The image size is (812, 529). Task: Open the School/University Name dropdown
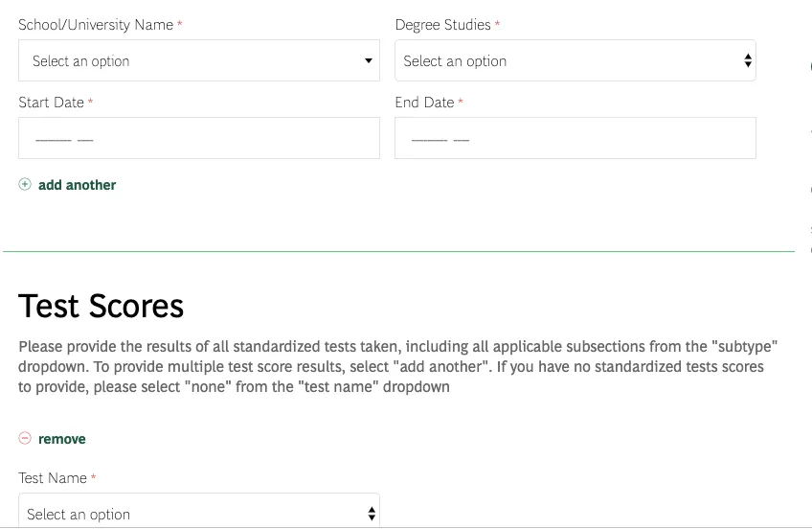(x=199, y=60)
